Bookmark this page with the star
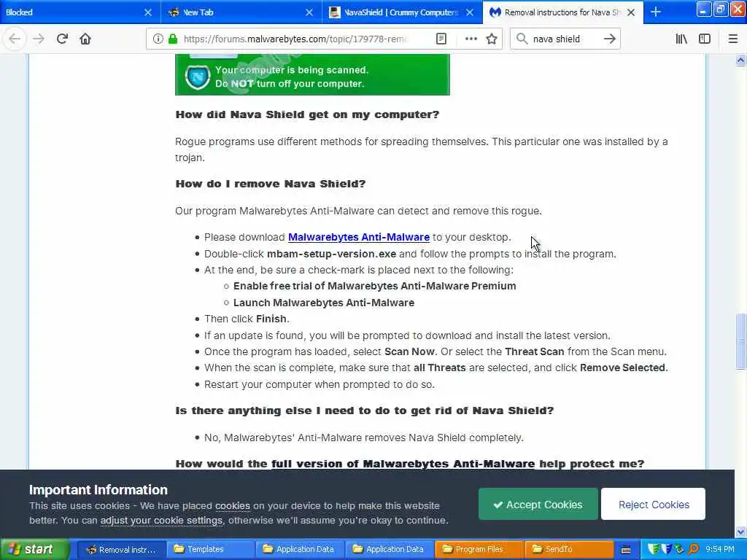The width and height of the screenshot is (747, 560). coord(492,39)
